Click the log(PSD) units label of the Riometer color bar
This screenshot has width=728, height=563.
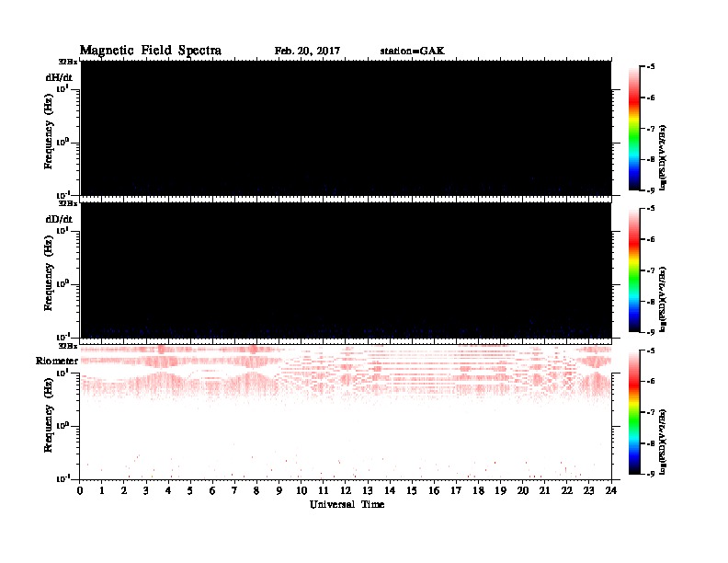point(664,442)
